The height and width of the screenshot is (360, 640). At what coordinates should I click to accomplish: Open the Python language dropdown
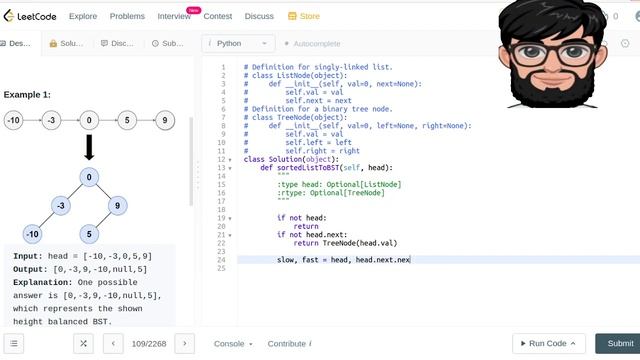238,43
